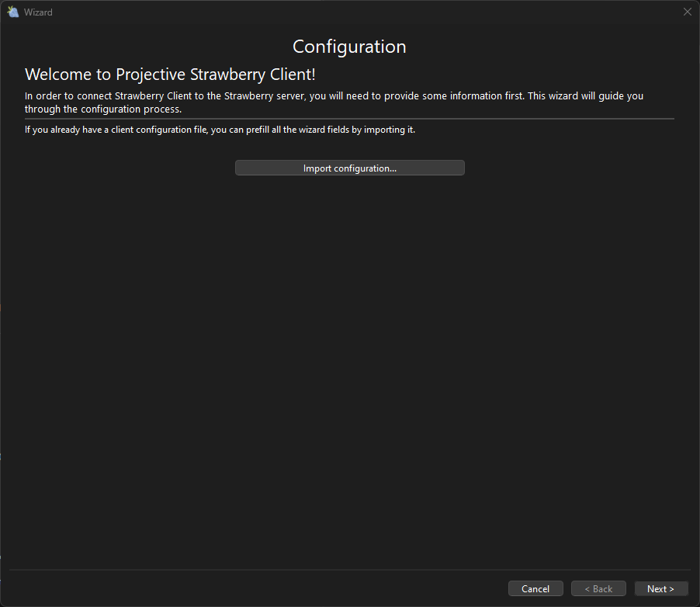The image size is (700, 607).
Task: Close the Wizard window
Action: [687, 12]
